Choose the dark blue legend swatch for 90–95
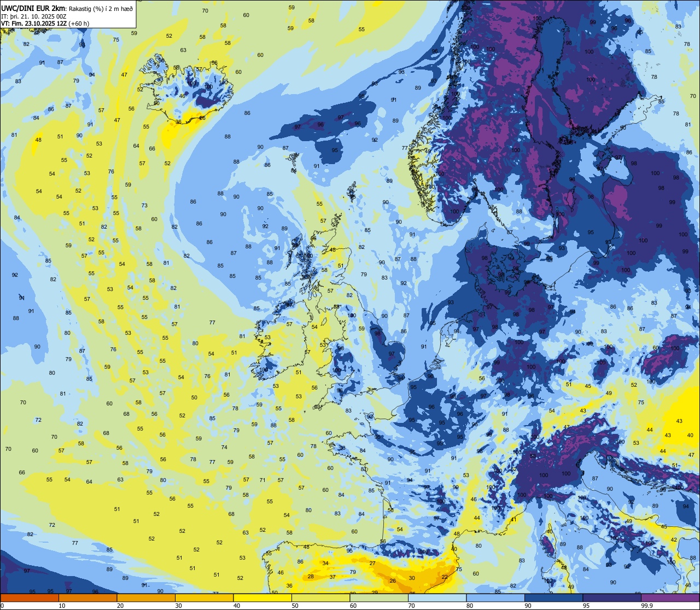Viewport: 700px width, 610px height. click(x=553, y=598)
